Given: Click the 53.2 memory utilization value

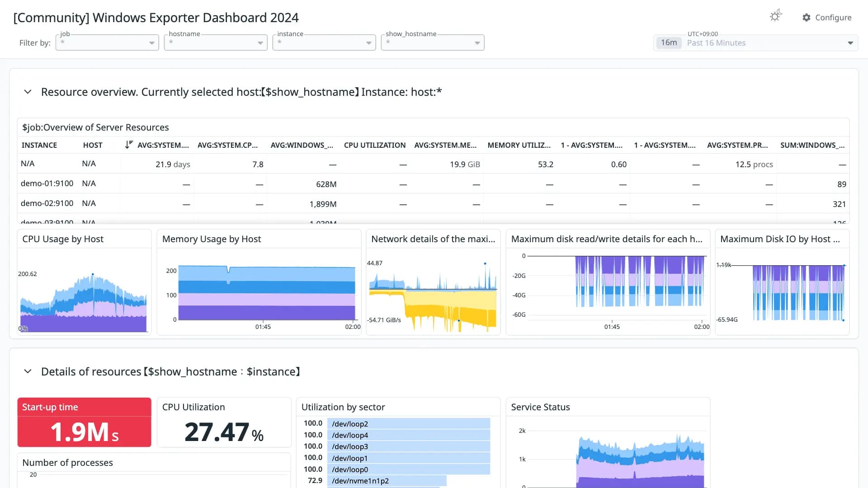Looking at the screenshot, I should pos(545,164).
